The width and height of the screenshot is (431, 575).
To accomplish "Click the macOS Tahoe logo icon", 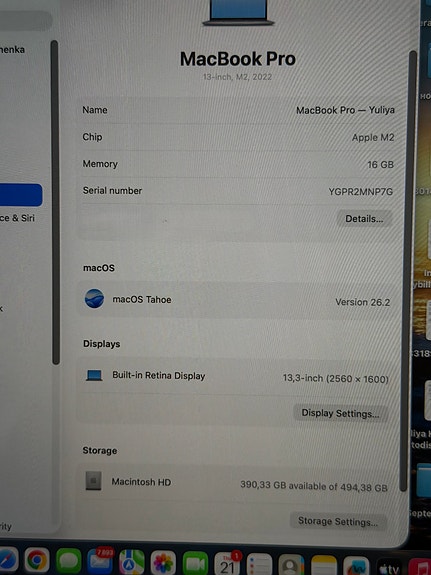I will [x=94, y=298].
